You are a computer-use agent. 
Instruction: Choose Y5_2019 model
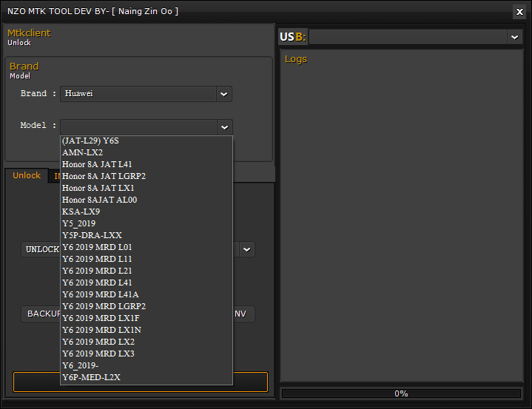[x=78, y=223]
